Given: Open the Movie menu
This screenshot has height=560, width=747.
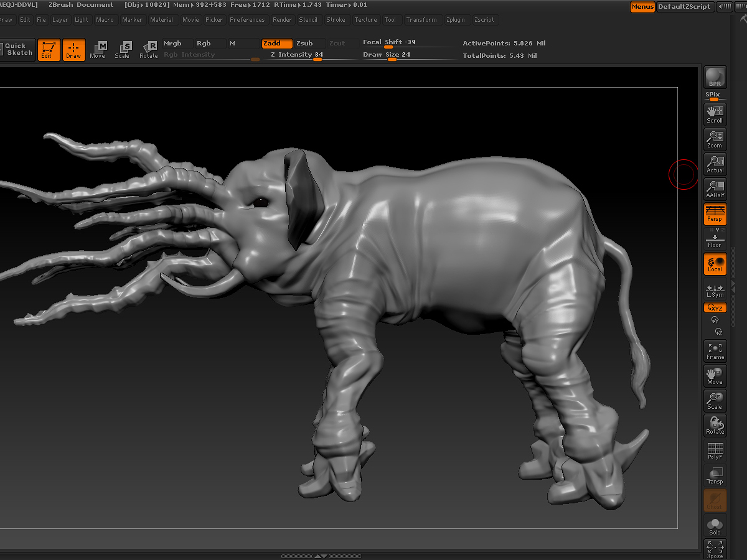Looking at the screenshot, I should [x=190, y=20].
